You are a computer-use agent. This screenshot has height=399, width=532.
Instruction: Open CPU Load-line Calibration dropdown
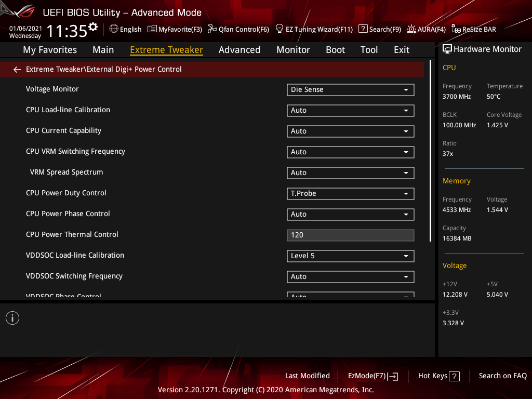click(351, 111)
